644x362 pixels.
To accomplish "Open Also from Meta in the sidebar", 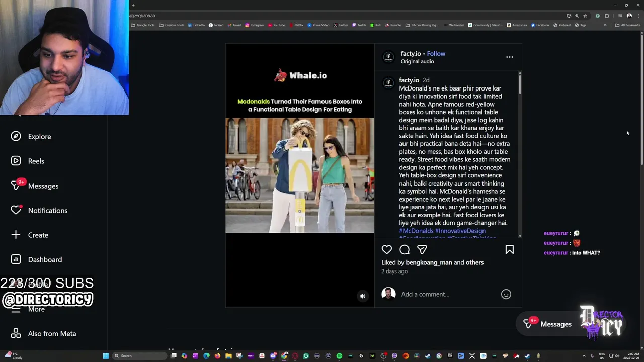I will coord(44,333).
